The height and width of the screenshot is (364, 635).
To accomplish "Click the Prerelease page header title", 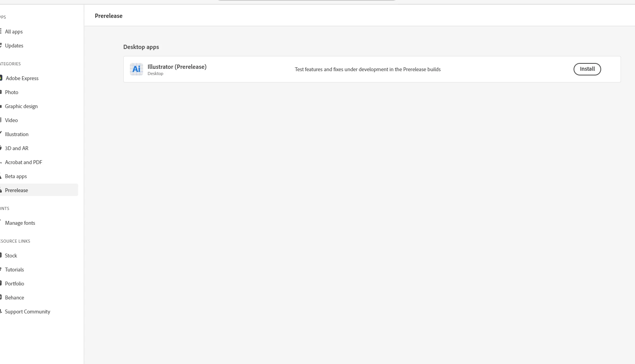I will (108, 16).
